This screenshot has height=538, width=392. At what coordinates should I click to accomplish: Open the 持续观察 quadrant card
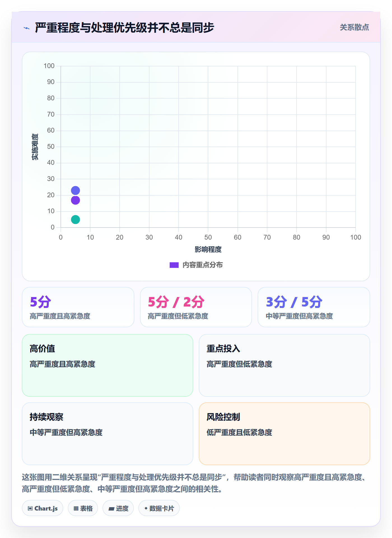108,434
